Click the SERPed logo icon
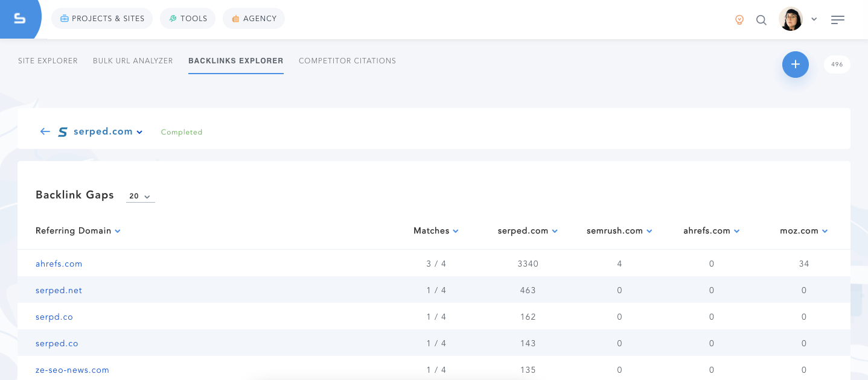 pos(20,19)
